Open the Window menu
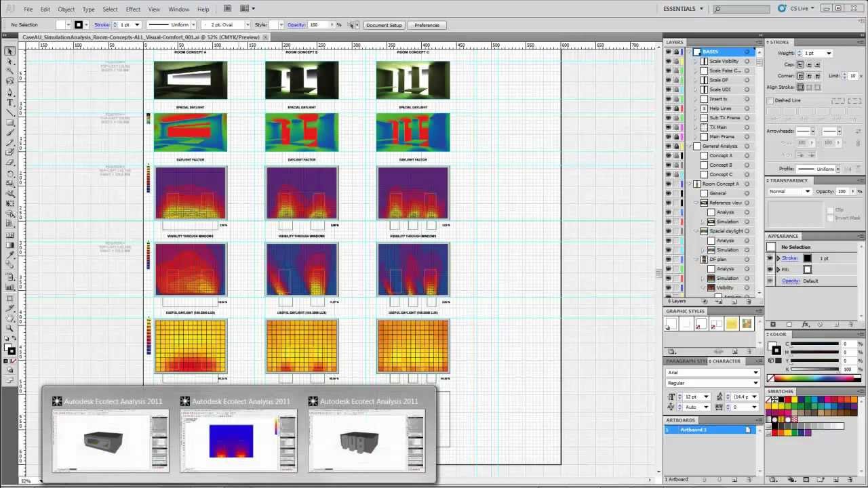868x488 pixels. click(179, 9)
